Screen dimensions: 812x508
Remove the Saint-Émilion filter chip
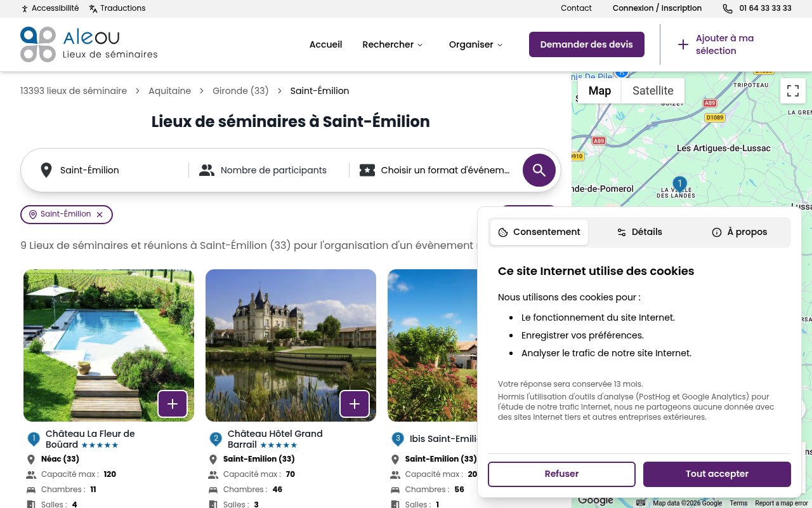click(x=100, y=215)
